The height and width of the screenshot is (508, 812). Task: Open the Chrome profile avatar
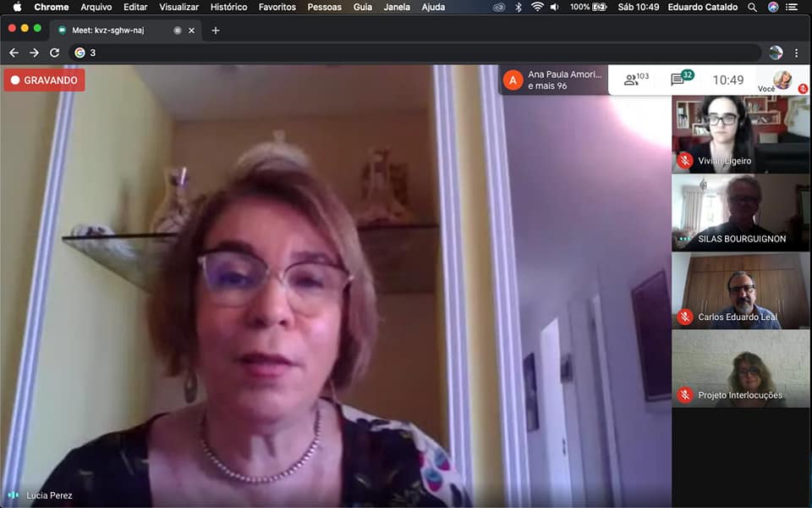(776, 52)
